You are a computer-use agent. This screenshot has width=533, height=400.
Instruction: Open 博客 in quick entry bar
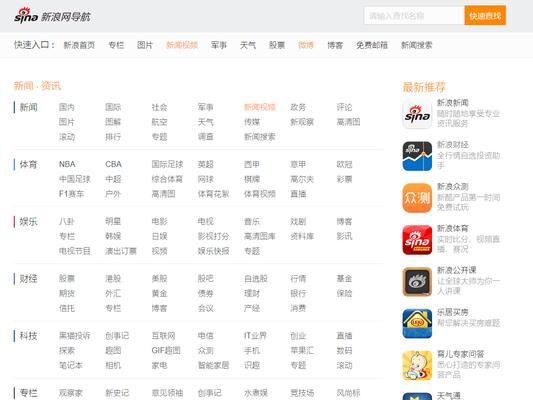[x=335, y=45]
